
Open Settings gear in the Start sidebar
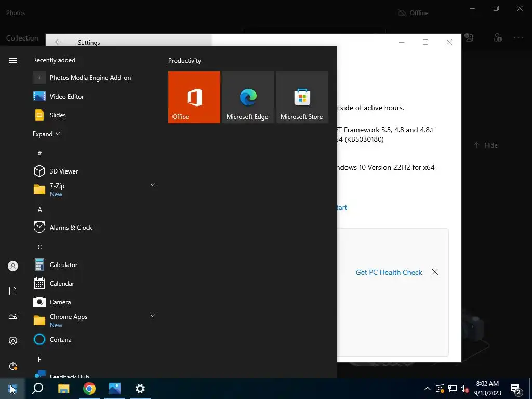tap(13, 341)
